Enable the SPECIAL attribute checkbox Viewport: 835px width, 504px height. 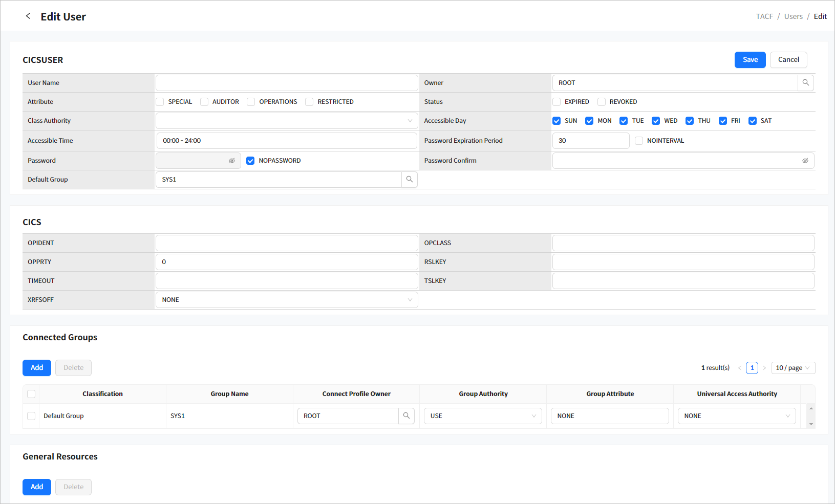[x=160, y=102]
